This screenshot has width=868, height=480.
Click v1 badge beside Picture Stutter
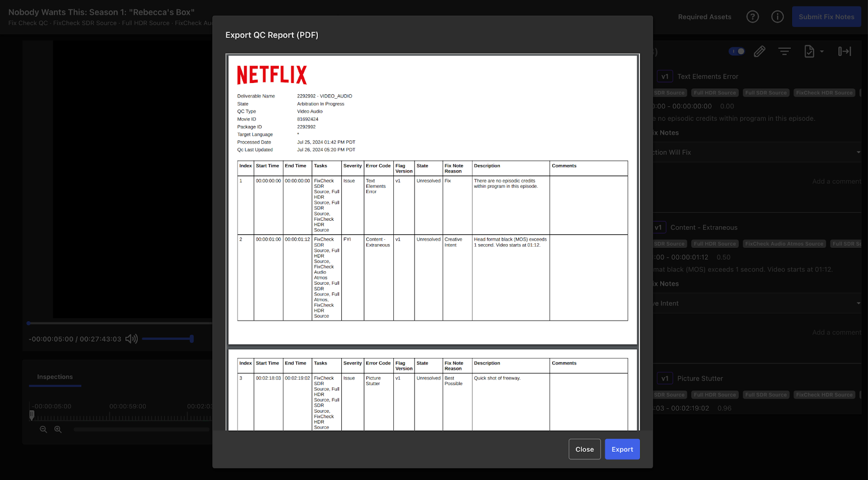(665, 379)
